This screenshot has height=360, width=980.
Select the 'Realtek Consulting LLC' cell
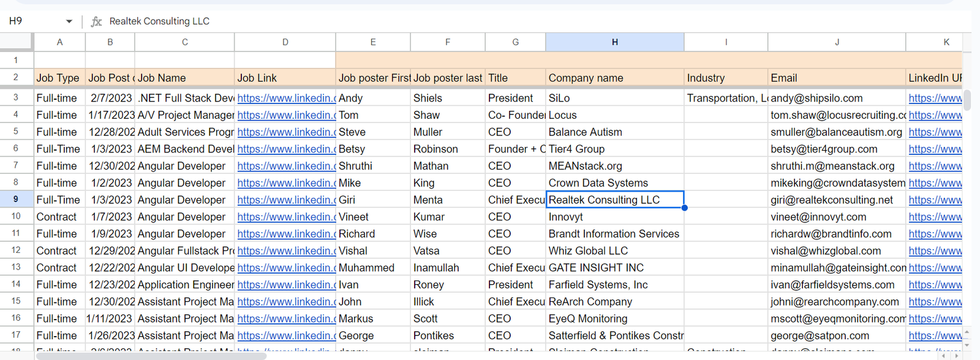(615, 200)
